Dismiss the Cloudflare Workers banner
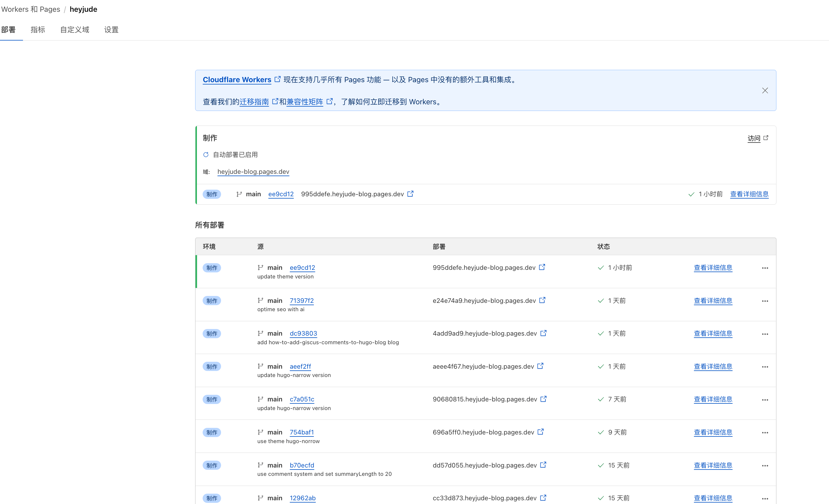The height and width of the screenshot is (504, 829). click(765, 91)
